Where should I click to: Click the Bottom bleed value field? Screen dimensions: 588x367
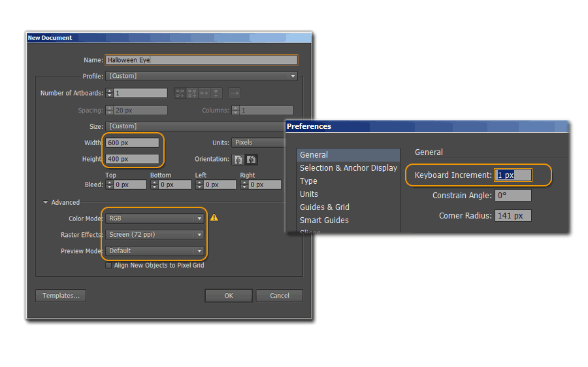pos(174,185)
